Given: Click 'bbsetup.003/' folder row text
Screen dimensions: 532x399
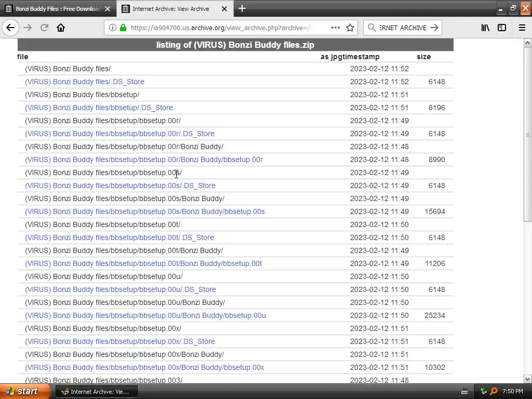Looking at the screenshot, I should coord(103,380).
